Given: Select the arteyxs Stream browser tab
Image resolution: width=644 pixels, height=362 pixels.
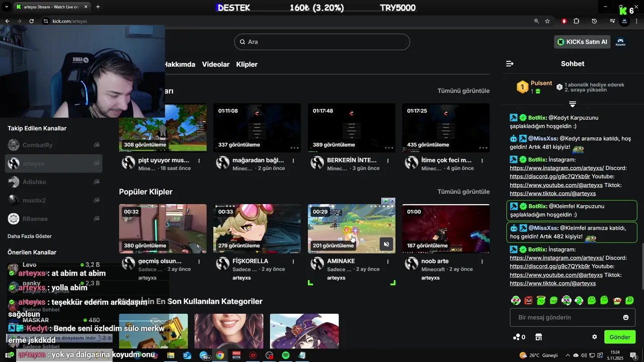Looking at the screenshot, I should coord(51,7).
